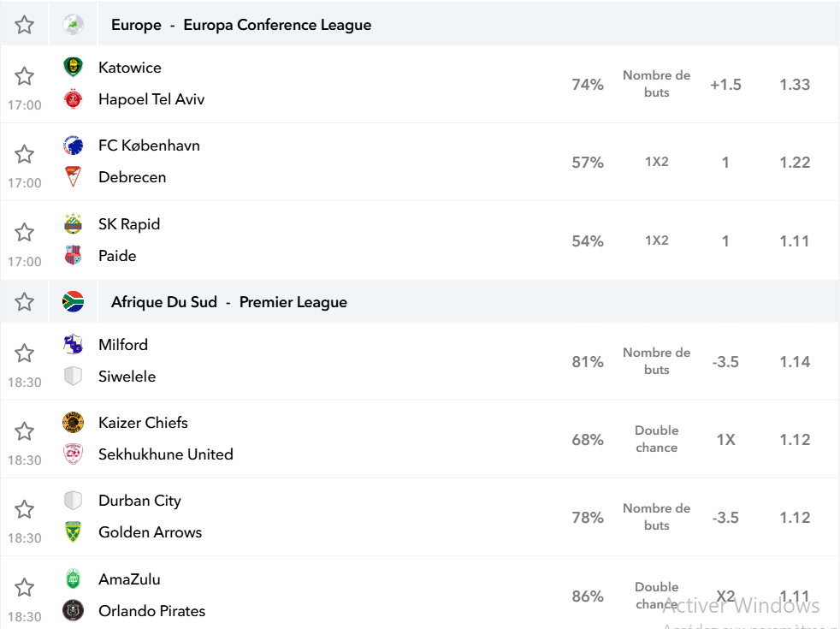Star the Katowice vs Hapoel Tel Aviv match
Screen dimensions: 840x629
click(24, 76)
